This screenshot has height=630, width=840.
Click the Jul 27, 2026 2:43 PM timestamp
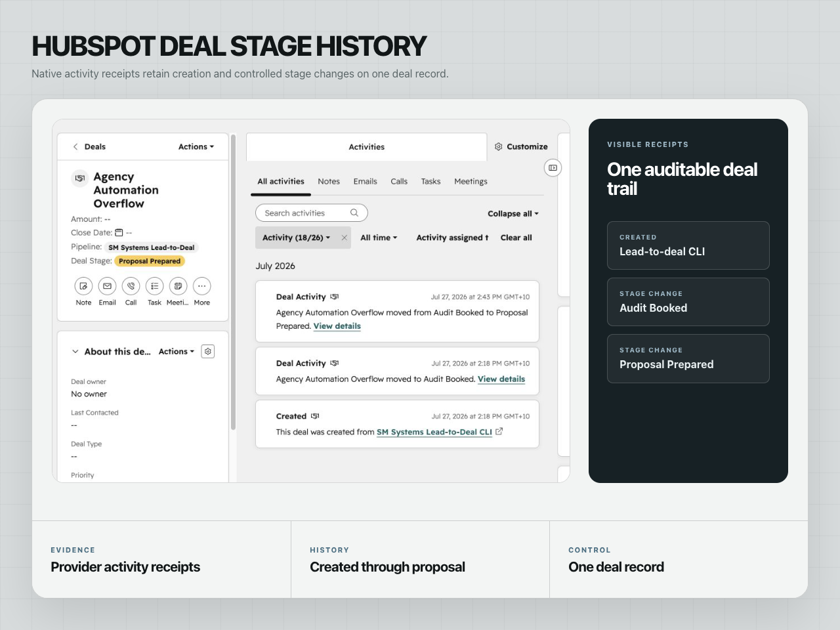coord(480,297)
